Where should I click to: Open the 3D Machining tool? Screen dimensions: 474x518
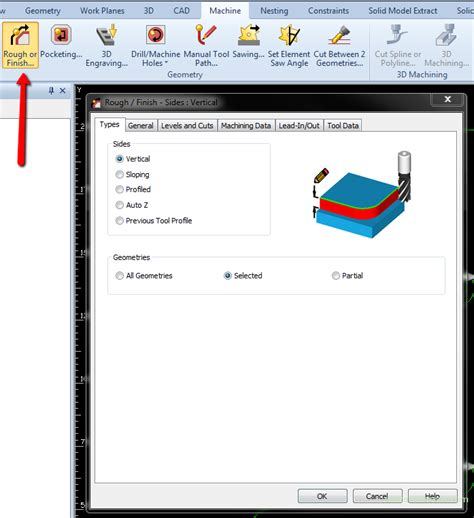pyautogui.click(x=446, y=45)
